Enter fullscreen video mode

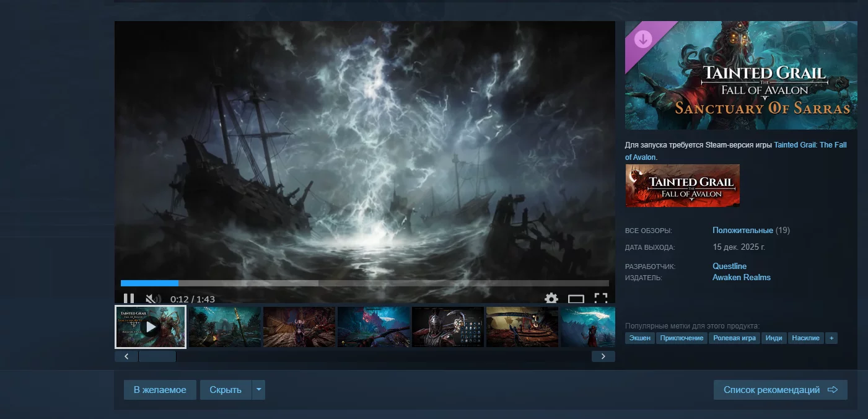click(601, 299)
